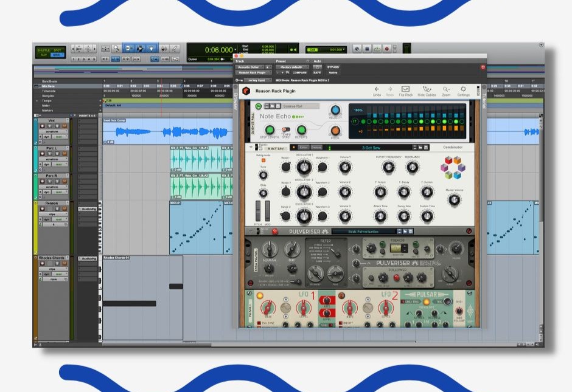This screenshot has height=392, width=572.
Task: Click the Master Volume knob on Combinator
Action: click(x=454, y=200)
